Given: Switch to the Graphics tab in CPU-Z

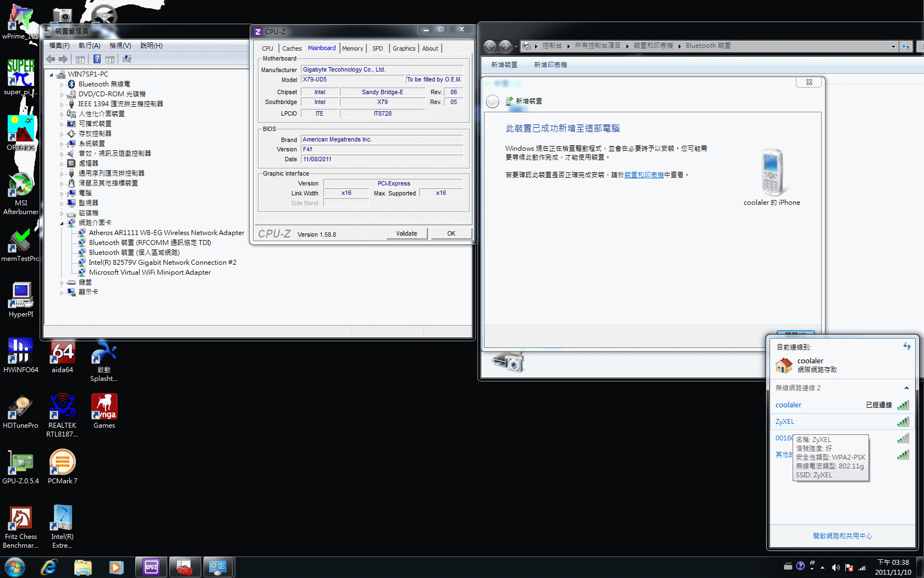Looking at the screenshot, I should pyautogui.click(x=404, y=48).
